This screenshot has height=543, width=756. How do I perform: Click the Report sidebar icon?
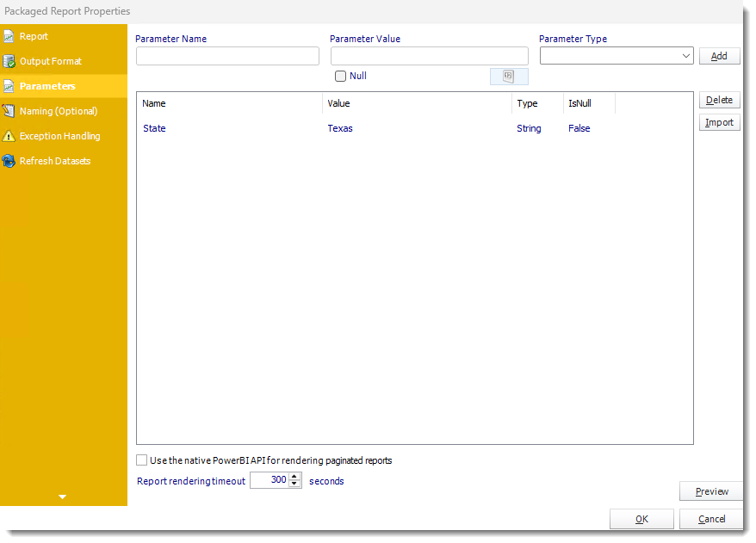pos(9,36)
